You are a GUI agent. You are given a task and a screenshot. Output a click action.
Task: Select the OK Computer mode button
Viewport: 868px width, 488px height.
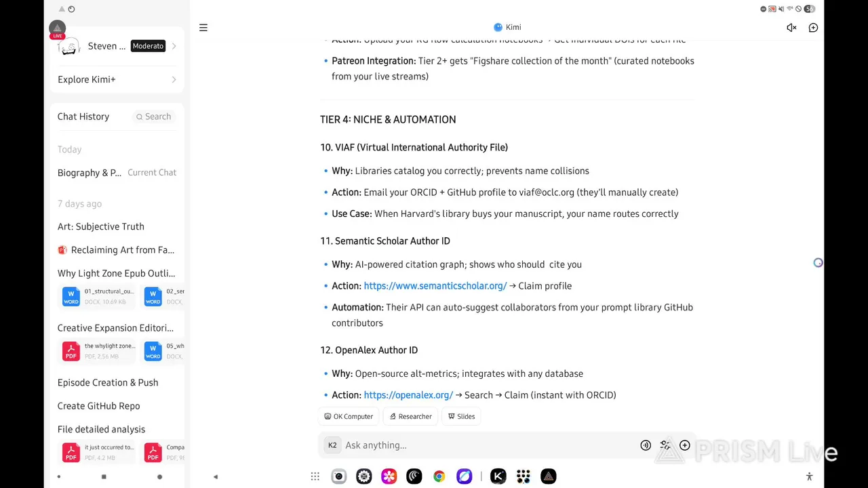349,417
